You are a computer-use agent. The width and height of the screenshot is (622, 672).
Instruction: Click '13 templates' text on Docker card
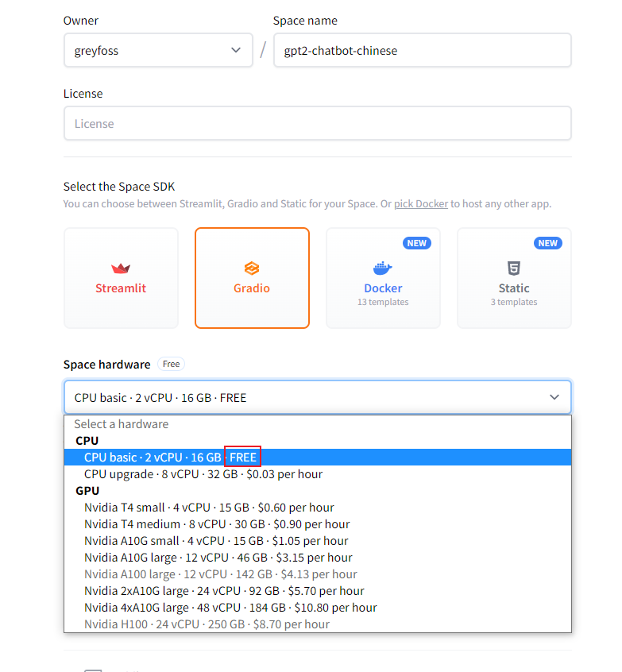pyautogui.click(x=383, y=302)
